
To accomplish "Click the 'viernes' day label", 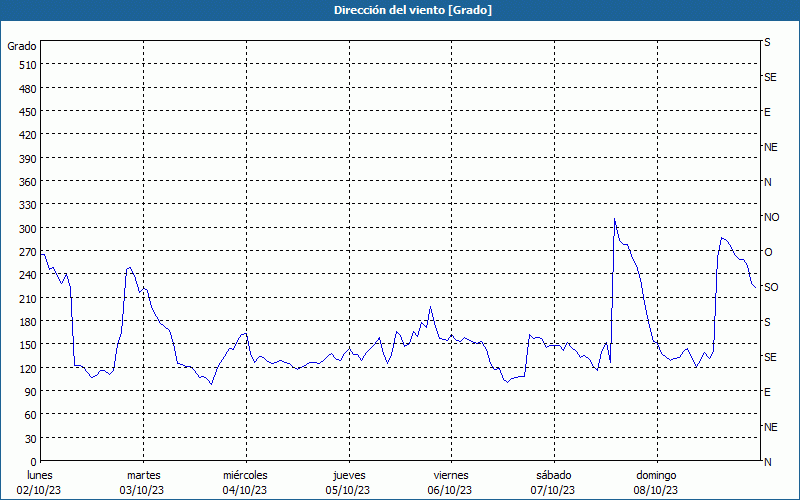I will [451, 476].
